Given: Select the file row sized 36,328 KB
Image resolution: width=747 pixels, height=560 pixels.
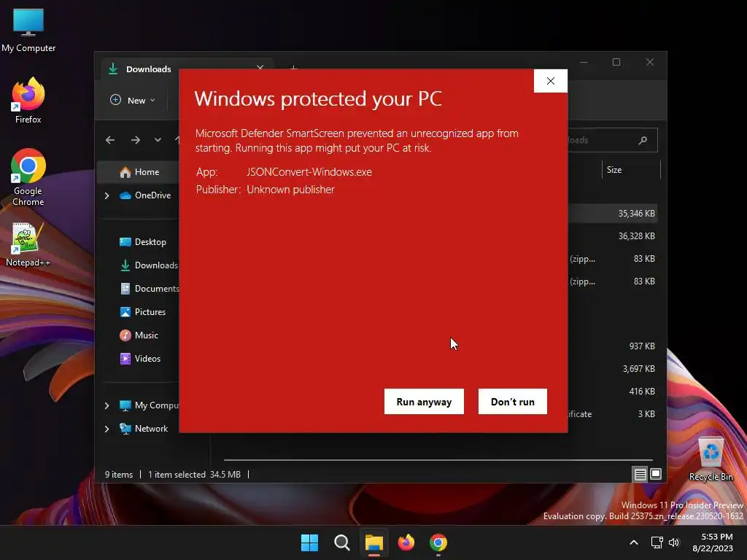Looking at the screenshot, I should click(614, 236).
